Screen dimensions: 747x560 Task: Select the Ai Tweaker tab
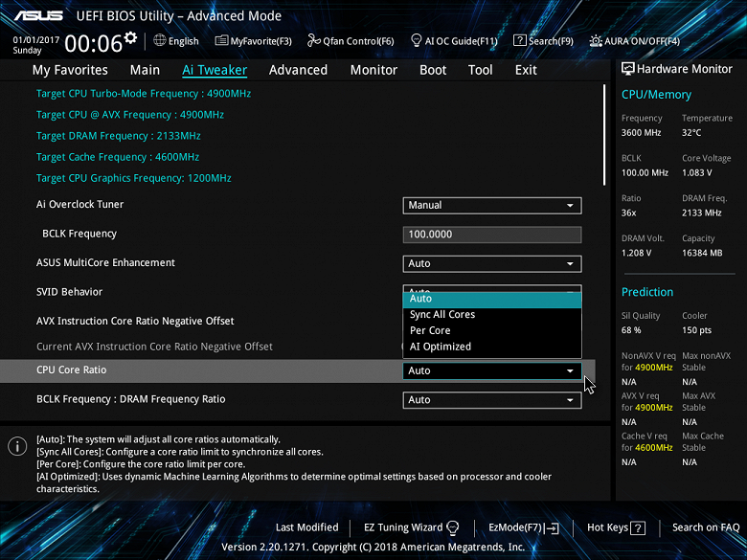215,70
